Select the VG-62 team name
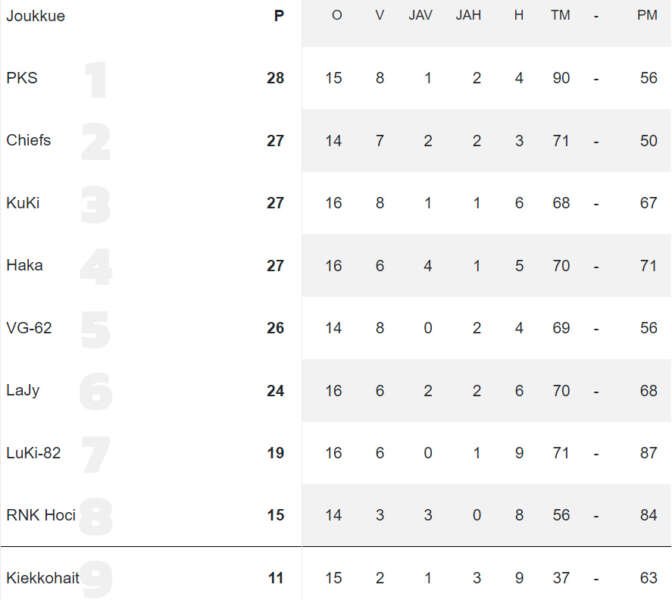The height and width of the screenshot is (600, 672). (29, 328)
